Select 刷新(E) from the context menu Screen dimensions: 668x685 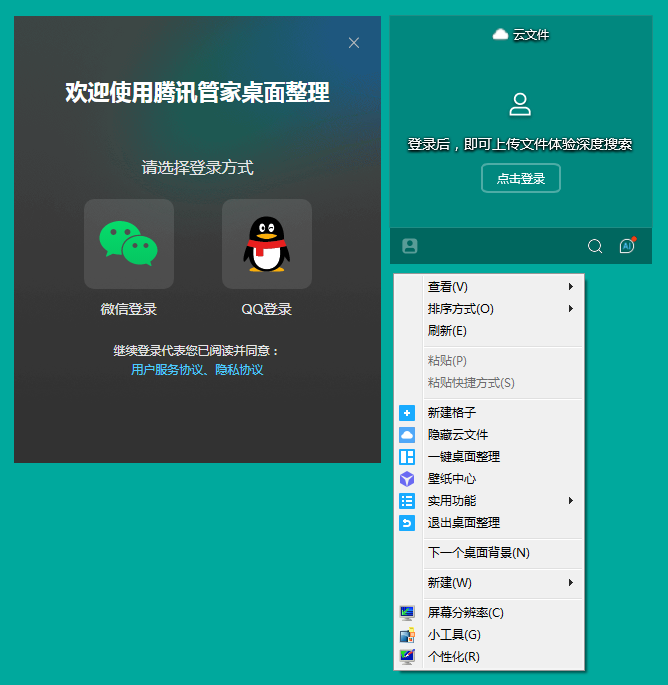pos(447,331)
